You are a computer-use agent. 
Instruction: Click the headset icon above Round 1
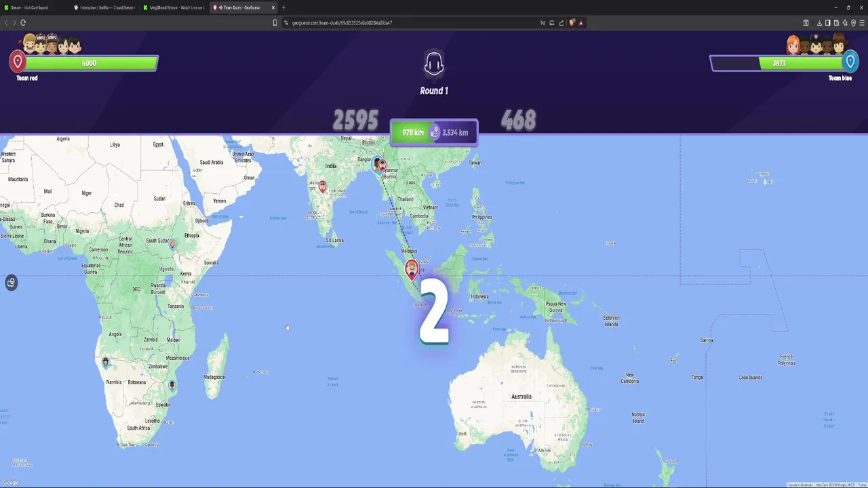(x=434, y=64)
